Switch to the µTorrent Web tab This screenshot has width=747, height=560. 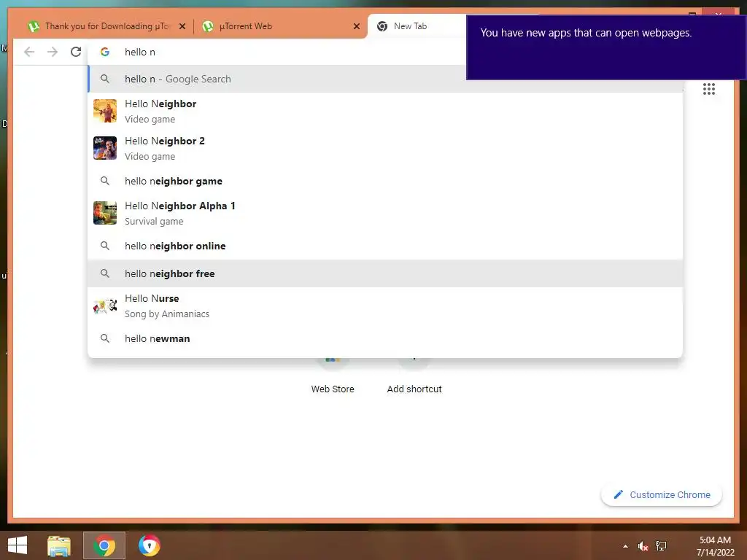280,26
